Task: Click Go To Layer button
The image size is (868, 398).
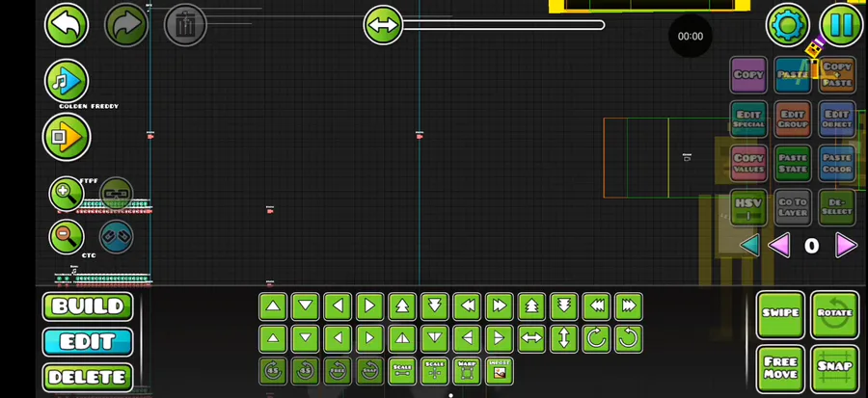Action: (x=793, y=207)
